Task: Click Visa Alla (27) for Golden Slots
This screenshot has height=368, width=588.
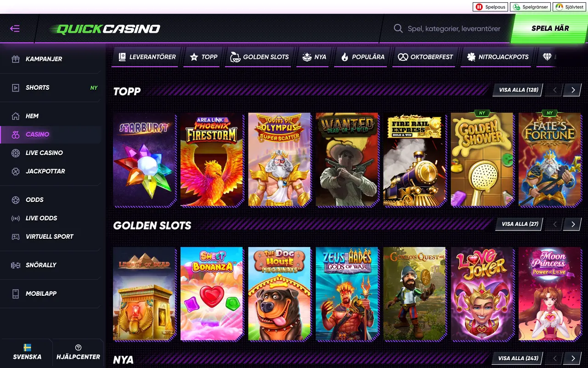Action: (520, 224)
